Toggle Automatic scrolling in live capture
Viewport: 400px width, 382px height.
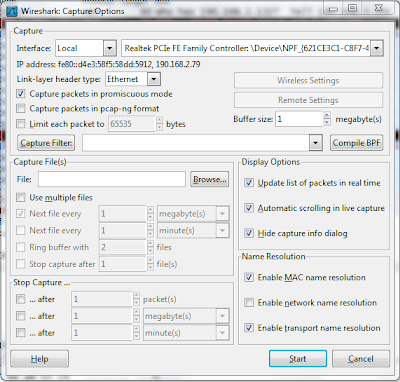pos(249,208)
